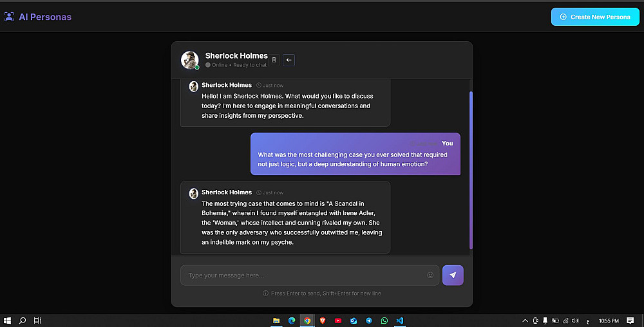Viewport: 644px width, 327px height.
Task: Click the avatar beside the Scandal in Bohemia reply
Action: click(x=193, y=193)
